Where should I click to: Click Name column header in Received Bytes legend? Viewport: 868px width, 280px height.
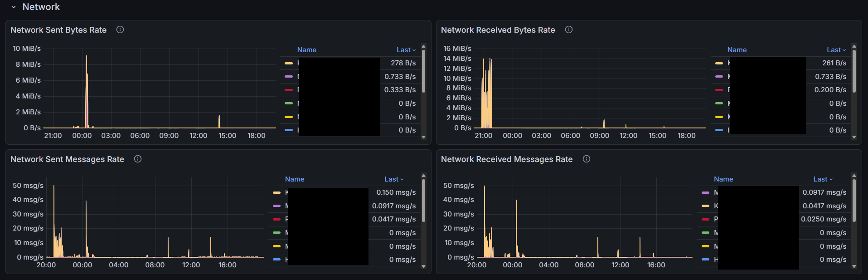(737, 50)
